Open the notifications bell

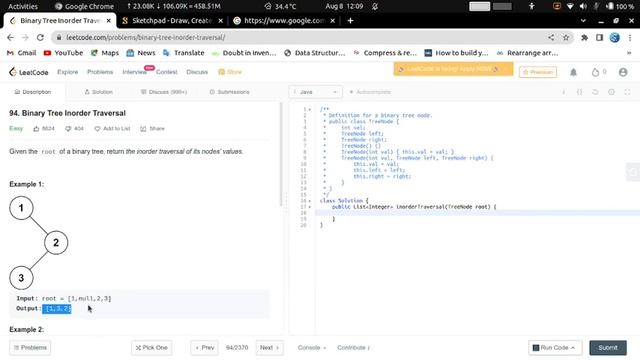click(573, 72)
